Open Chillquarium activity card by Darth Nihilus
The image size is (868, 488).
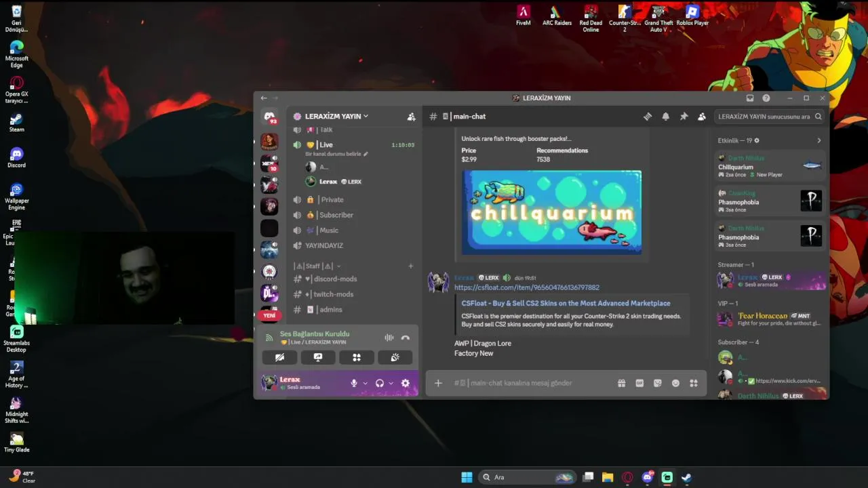point(771,167)
